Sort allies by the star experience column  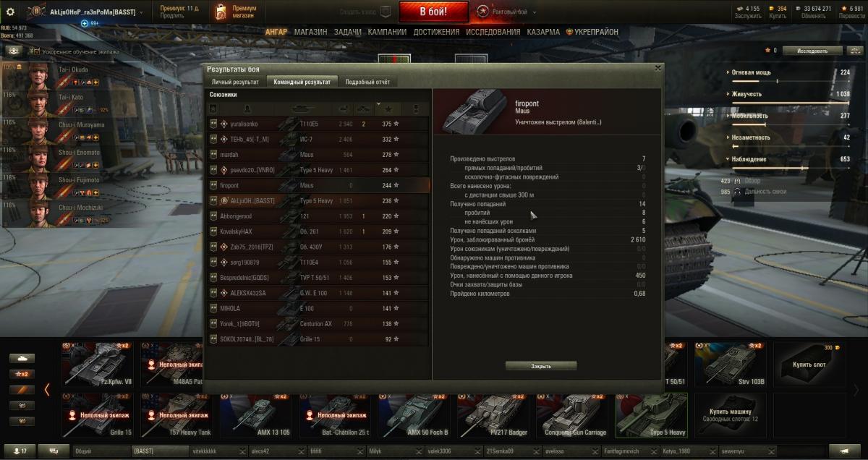(389, 108)
